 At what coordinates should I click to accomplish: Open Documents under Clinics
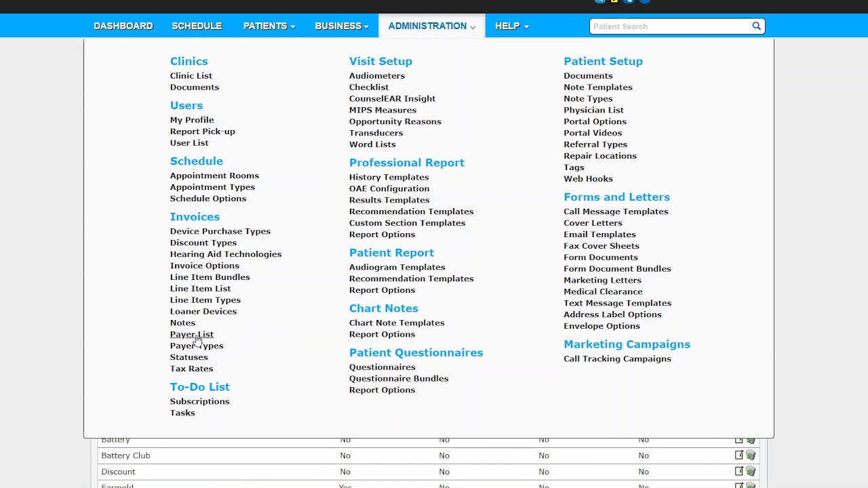pyautogui.click(x=195, y=87)
